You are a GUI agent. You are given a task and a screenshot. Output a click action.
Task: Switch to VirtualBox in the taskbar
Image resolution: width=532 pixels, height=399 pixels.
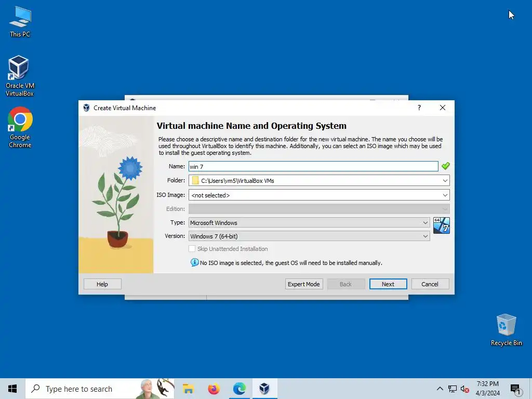264,389
